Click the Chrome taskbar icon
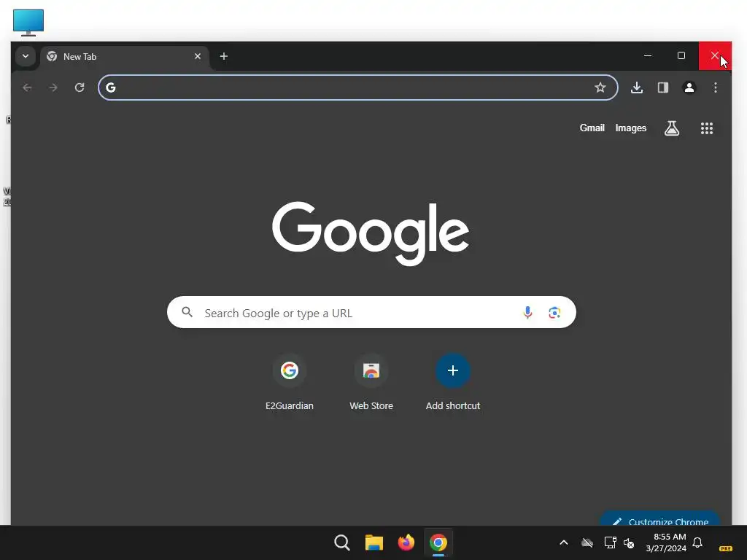This screenshot has height=560, width=747. (x=438, y=542)
